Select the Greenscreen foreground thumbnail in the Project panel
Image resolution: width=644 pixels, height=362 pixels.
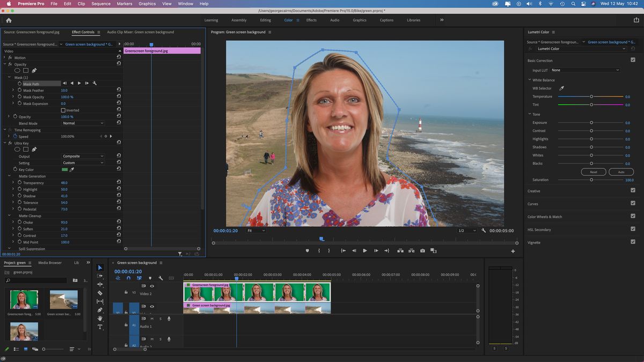(24, 299)
